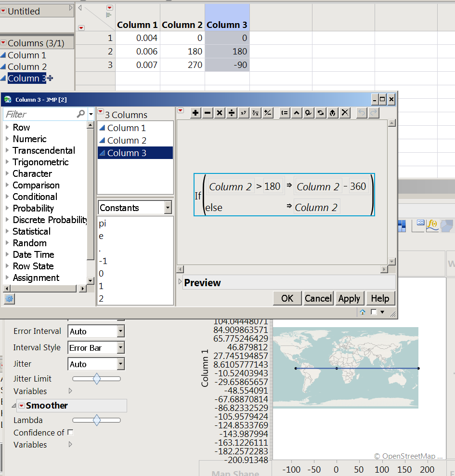Image resolution: width=455 pixels, height=476 pixels.
Task: Click the loop-shaped formula toolbar button
Action: [309, 113]
